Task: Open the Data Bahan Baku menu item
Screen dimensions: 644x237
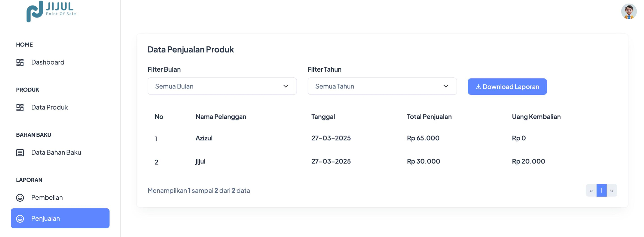Action: tap(56, 153)
